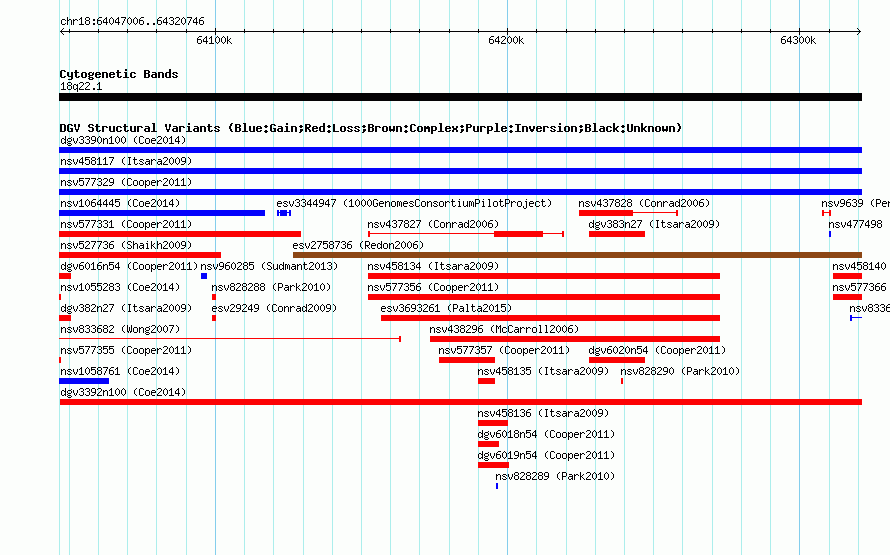Screen dimensions: 890x555
Task: Select nsv458136 (Itsara2009) label
Action: (543, 413)
